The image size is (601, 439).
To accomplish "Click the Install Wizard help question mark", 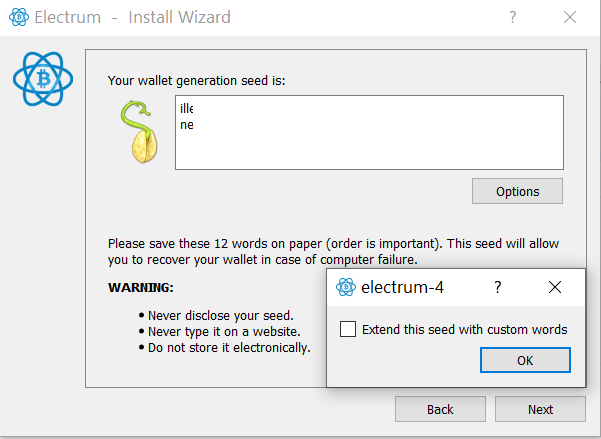I will tap(512, 17).
